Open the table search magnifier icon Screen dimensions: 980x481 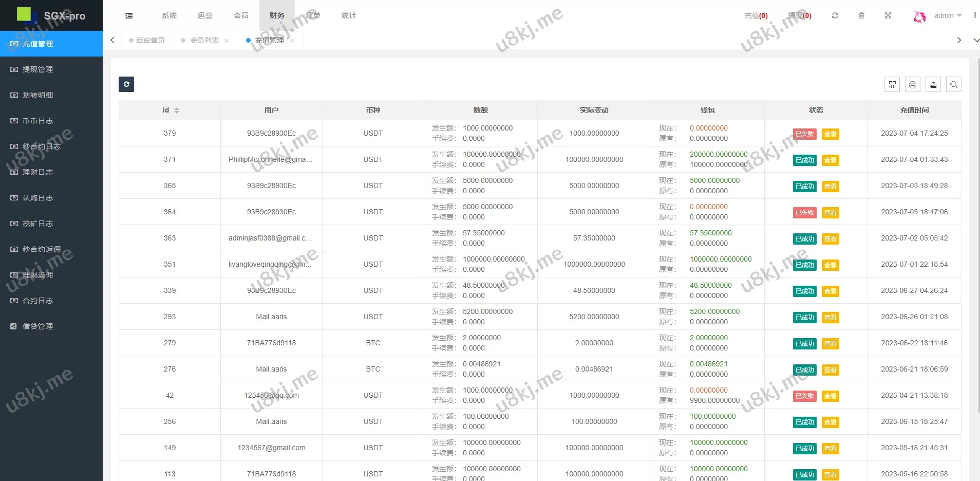coord(954,85)
